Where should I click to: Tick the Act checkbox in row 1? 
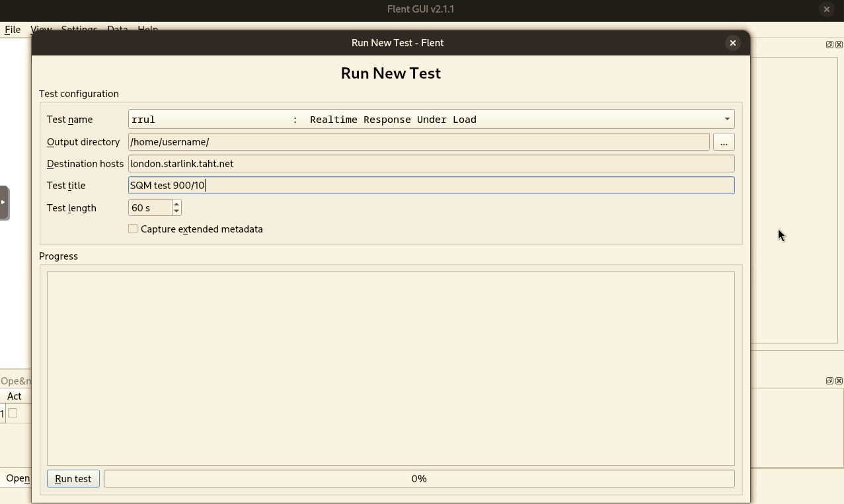[13, 413]
